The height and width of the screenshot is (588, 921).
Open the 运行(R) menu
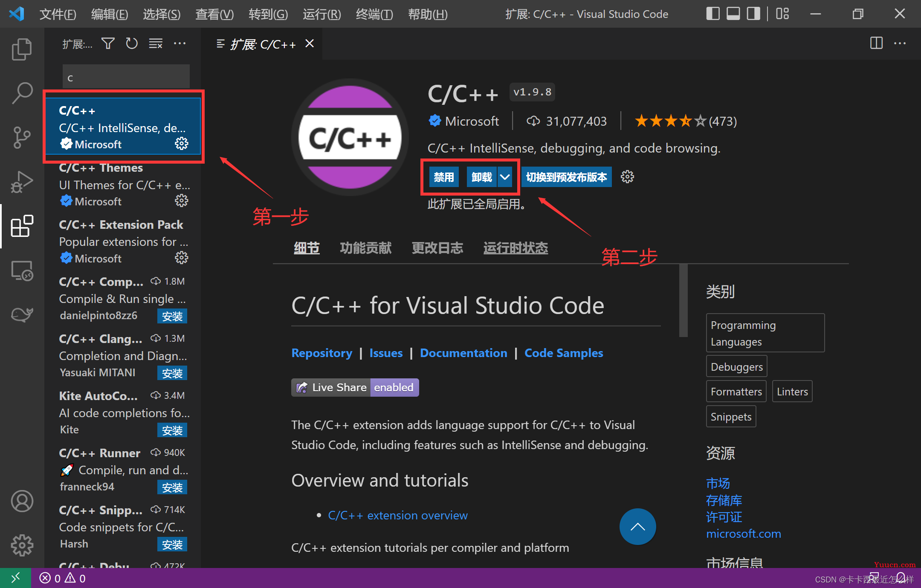click(x=322, y=14)
